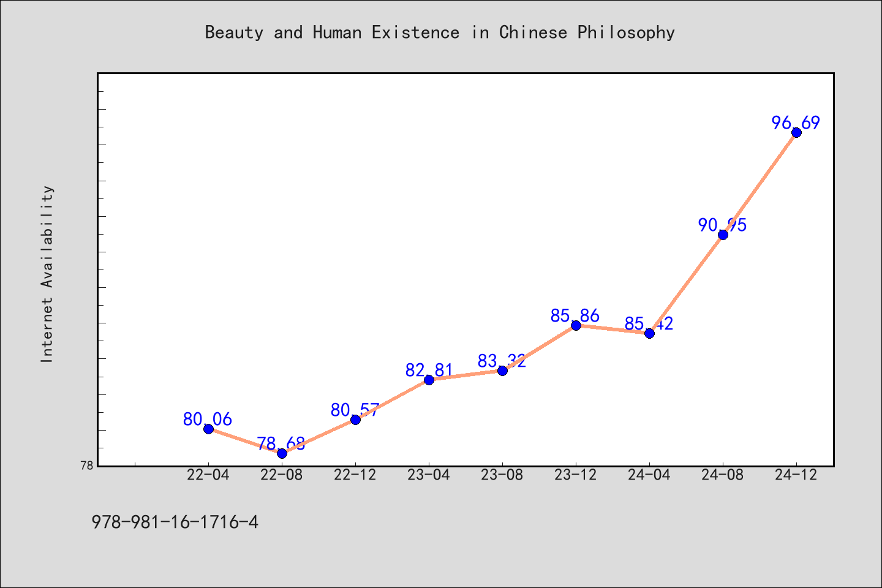
Task: Select the data point labeled 90.95
Action: [723, 235]
